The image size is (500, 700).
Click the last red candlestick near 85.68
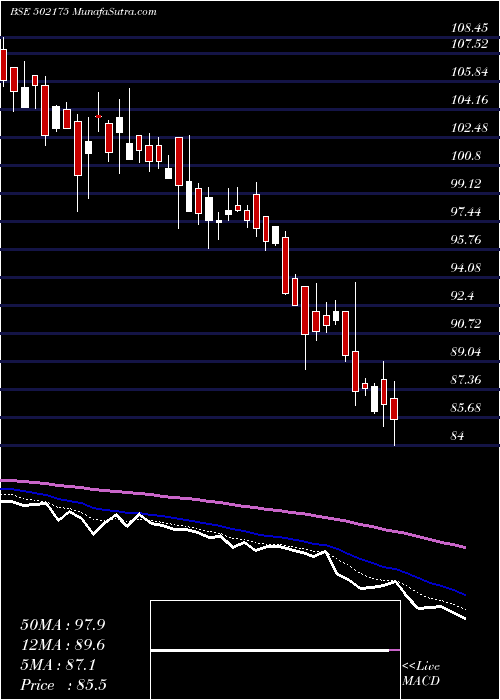click(394, 409)
